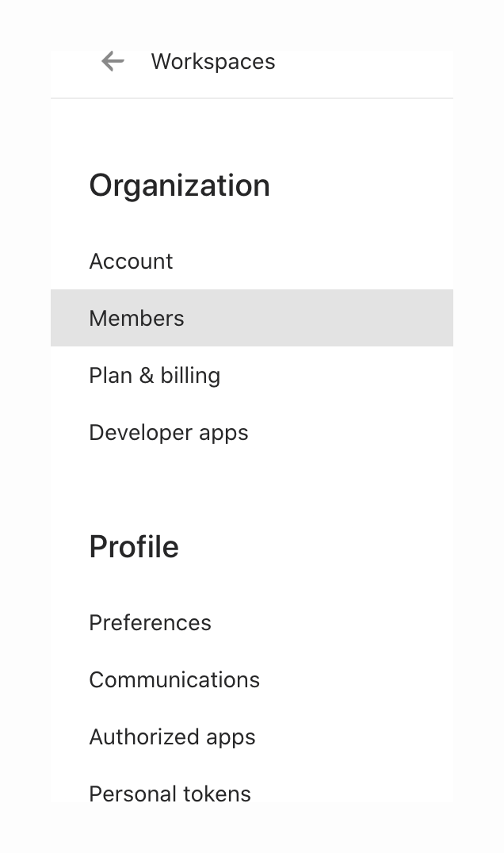Select Preferences under Profile

[150, 622]
